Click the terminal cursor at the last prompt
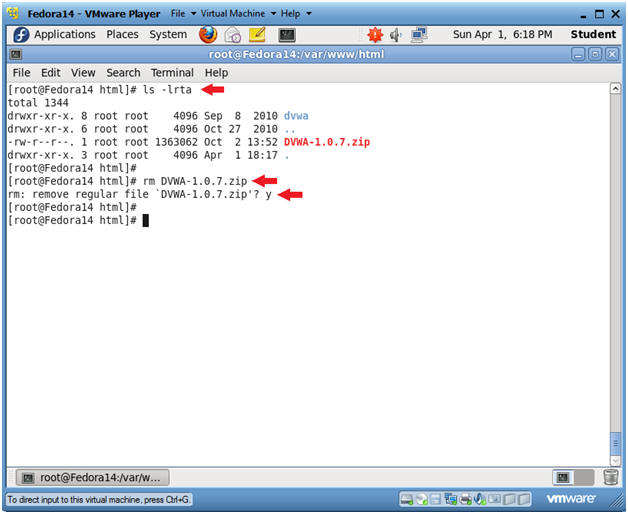This screenshot has height=514, width=628. (x=146, y=220)
